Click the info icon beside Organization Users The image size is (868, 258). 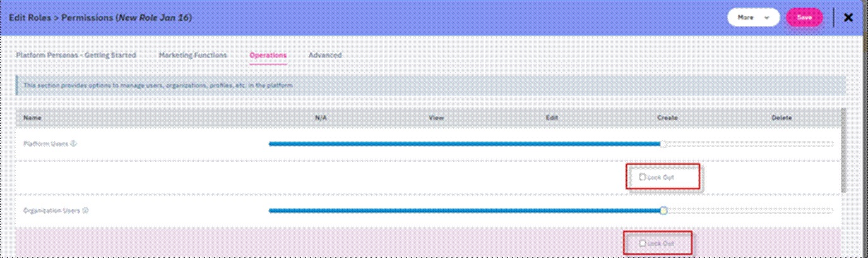(x=85, y=211)
